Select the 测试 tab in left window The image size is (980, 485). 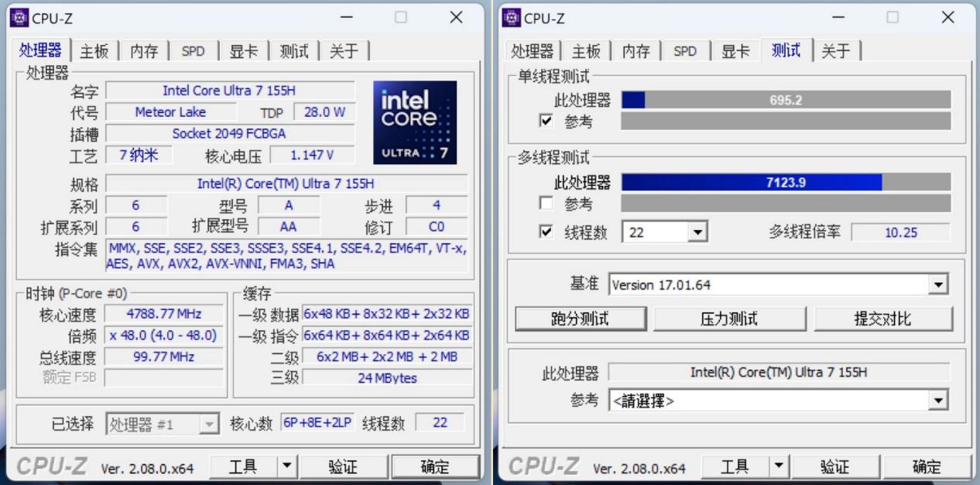[x=294, y=51]
